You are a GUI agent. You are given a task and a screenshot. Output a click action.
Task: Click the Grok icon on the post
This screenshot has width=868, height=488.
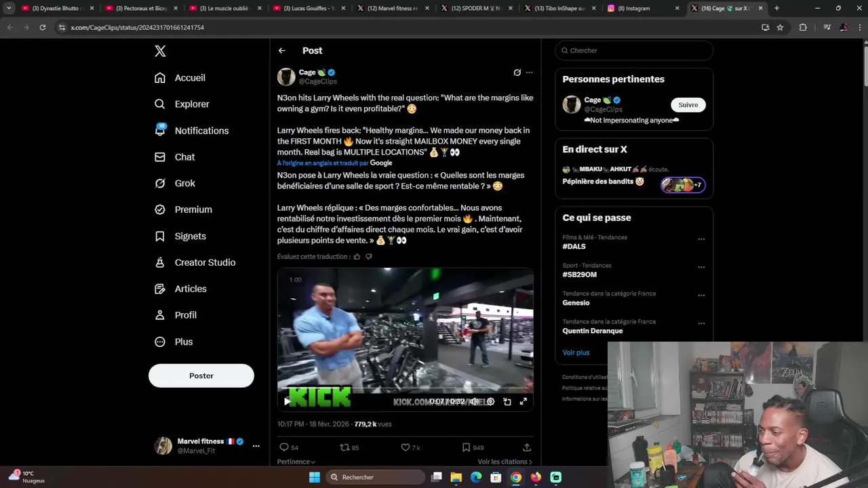[x=517, y=73]
